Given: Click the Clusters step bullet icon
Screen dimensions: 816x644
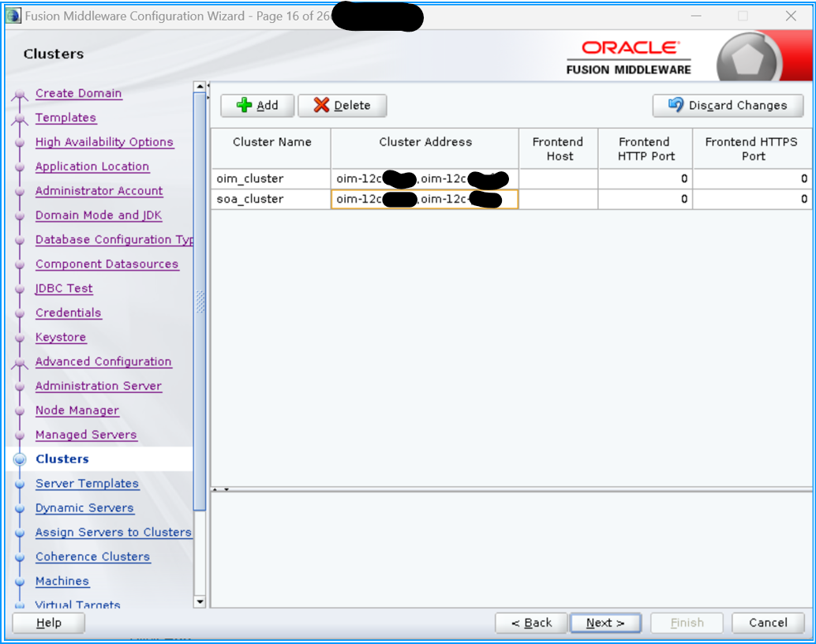Looking at the screenshot, I should click(x=20, y=459).
